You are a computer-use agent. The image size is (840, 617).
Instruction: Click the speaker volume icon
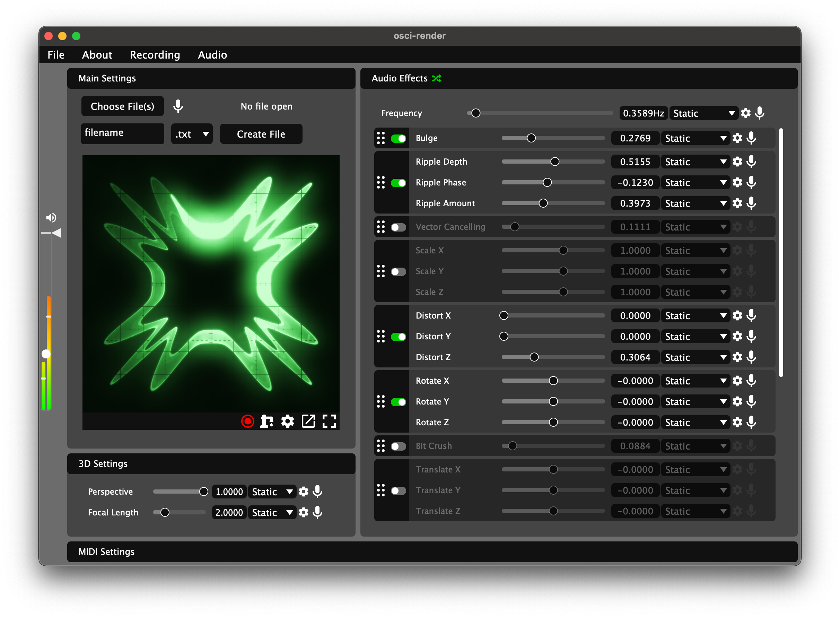[51, 218]
